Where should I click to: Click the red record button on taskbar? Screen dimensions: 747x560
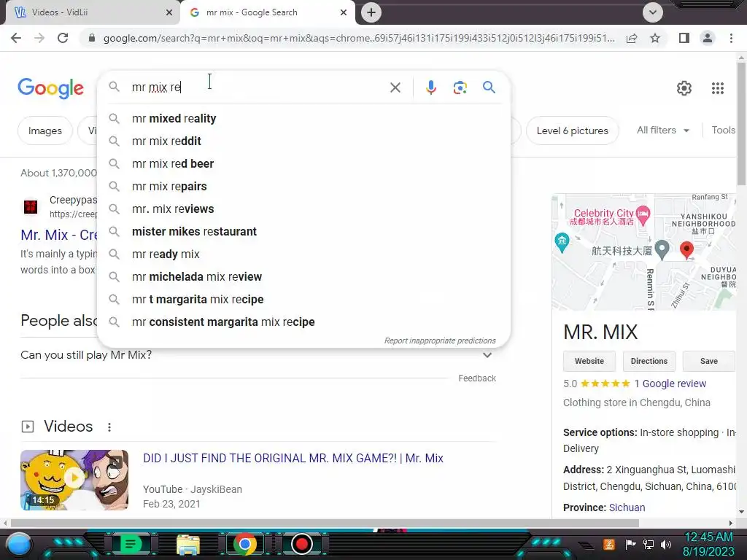(301, 544)
